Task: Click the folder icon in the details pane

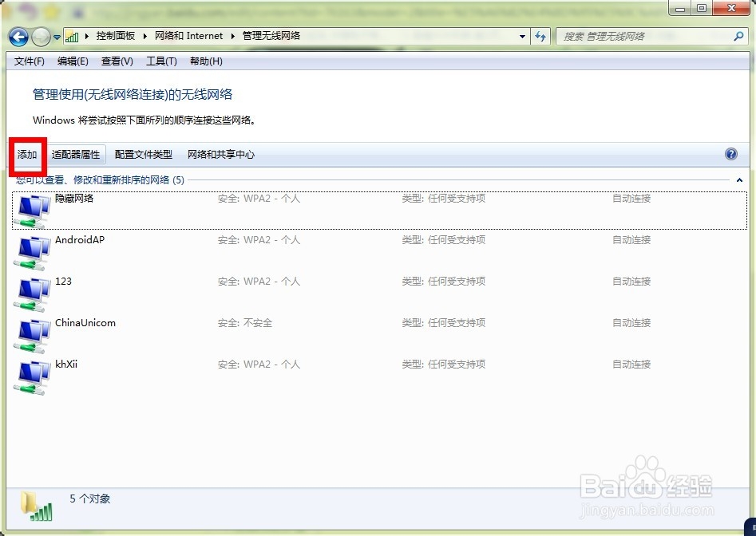Action: coord(36,505)
